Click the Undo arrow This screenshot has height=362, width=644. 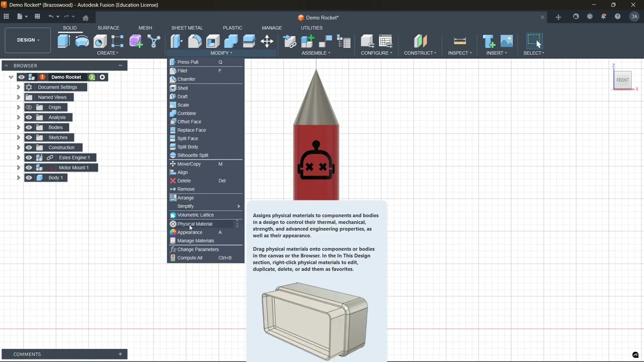51,17
